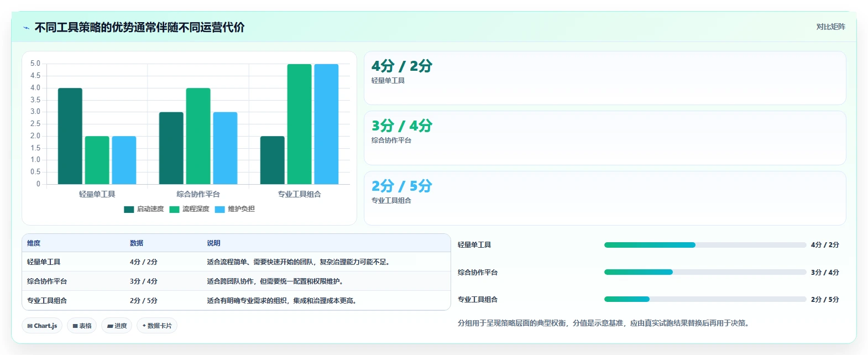Click the 综合协作平台 progress row label
Screen dimensions: 868x355
coord(478,273)
